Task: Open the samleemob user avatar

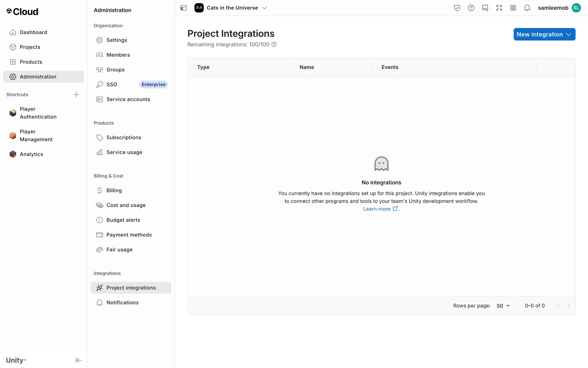Action: (576, 8)
